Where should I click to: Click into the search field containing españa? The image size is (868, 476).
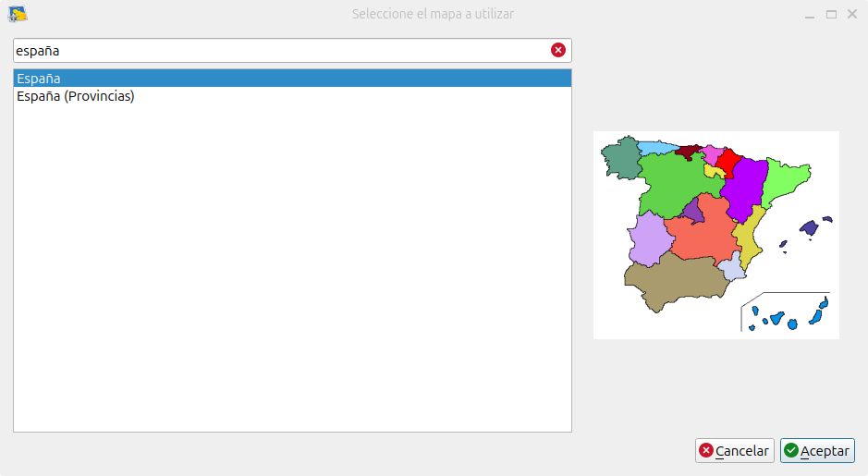pos(277,51)
